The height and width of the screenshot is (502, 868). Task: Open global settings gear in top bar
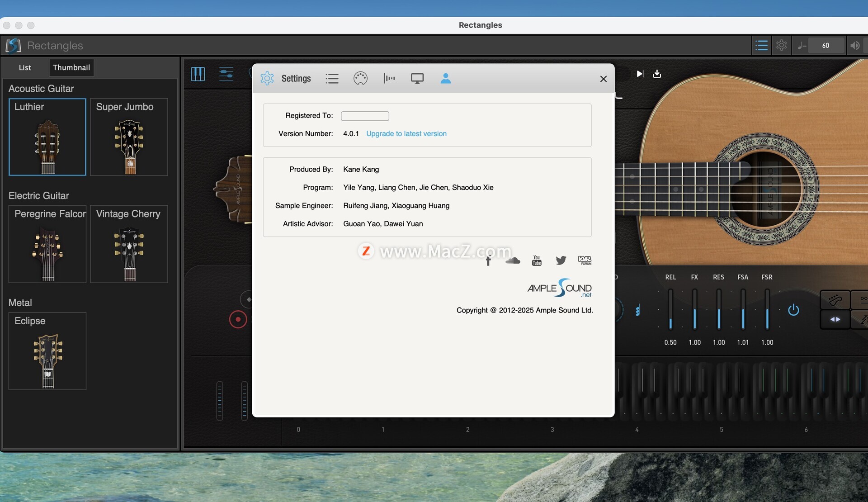pyautogui.click(x=782, y=45)
